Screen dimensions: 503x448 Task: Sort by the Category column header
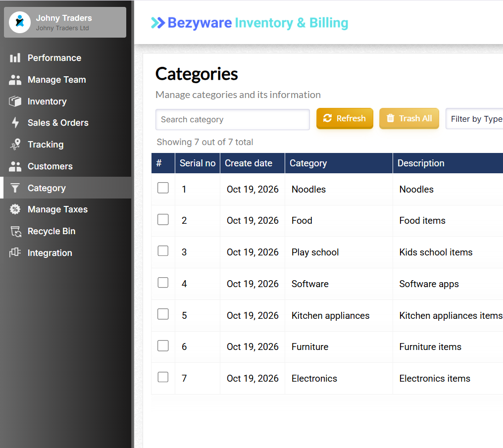tap(339, 163)
